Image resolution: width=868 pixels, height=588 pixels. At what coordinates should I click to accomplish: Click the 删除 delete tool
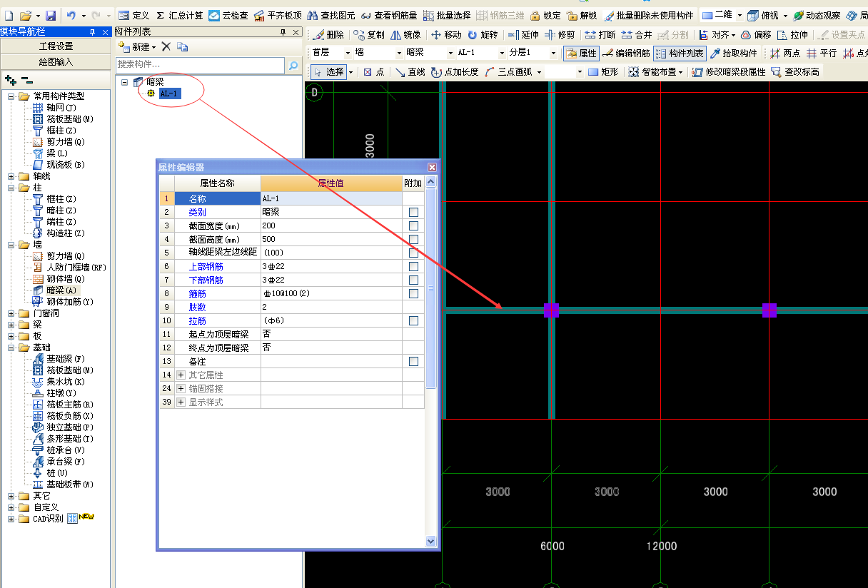pyautogui.click(x=328, y=34)
